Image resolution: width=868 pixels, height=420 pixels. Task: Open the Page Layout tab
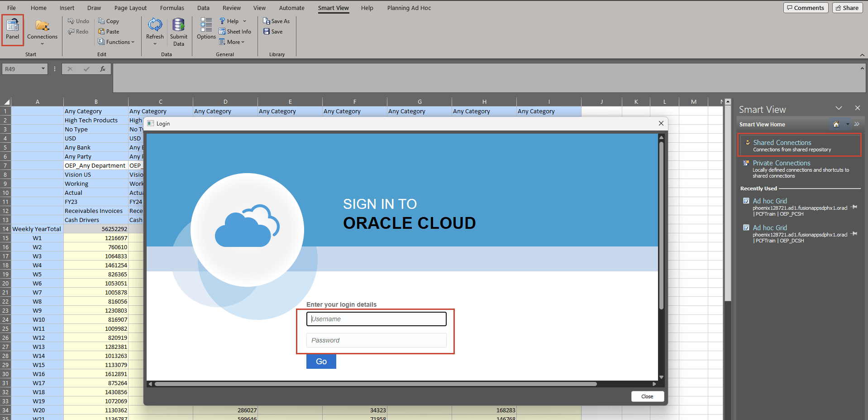point(130,8)
